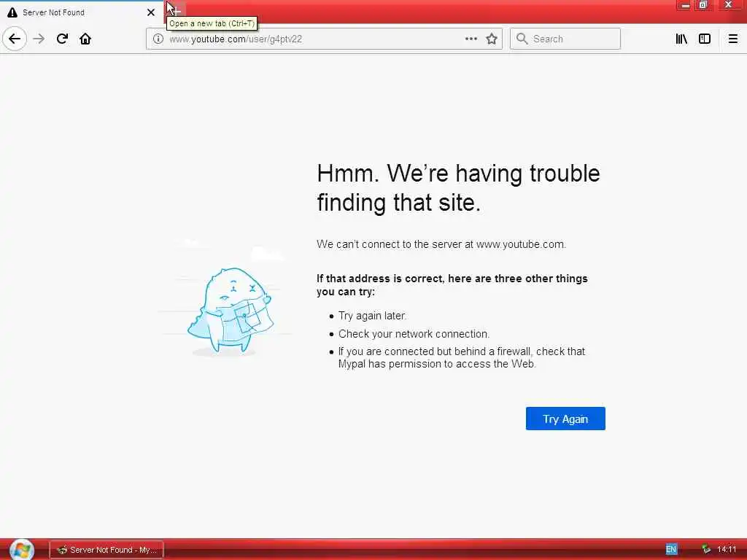Image resolution: width=747 pixels, height=560 pixels.
Task: Click the warning icon in the tab
Action: pyautogui.click(x=12, y=12)
